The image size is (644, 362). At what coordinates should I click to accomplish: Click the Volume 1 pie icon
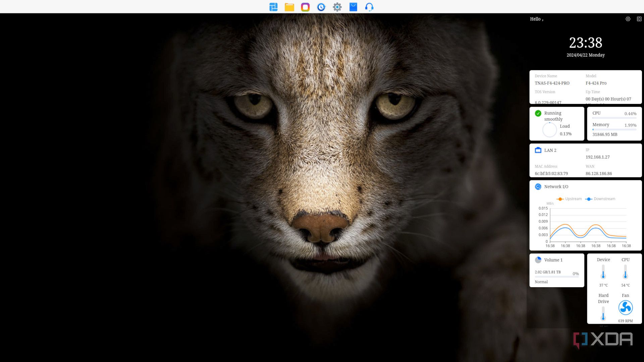[x=538, y=260]
